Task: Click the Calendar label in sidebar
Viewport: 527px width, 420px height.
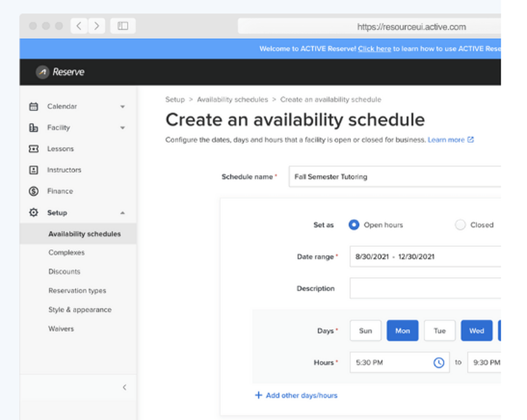Action: 62,106
